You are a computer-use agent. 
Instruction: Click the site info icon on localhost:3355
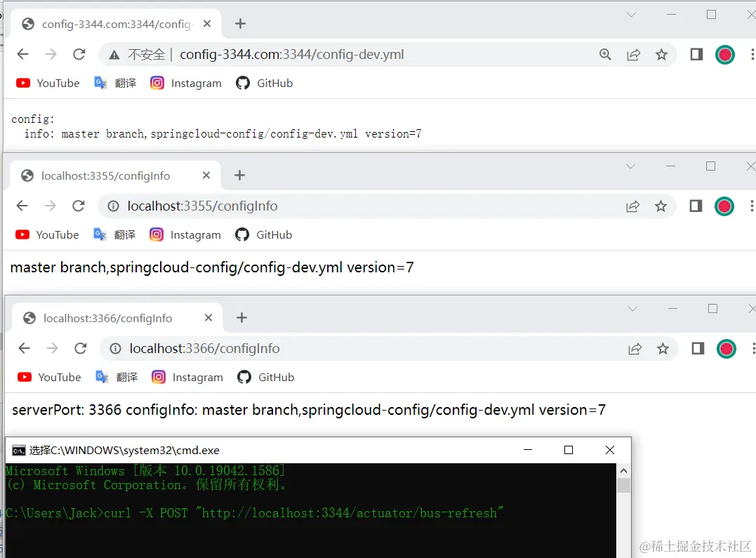(x=114, y=206)
